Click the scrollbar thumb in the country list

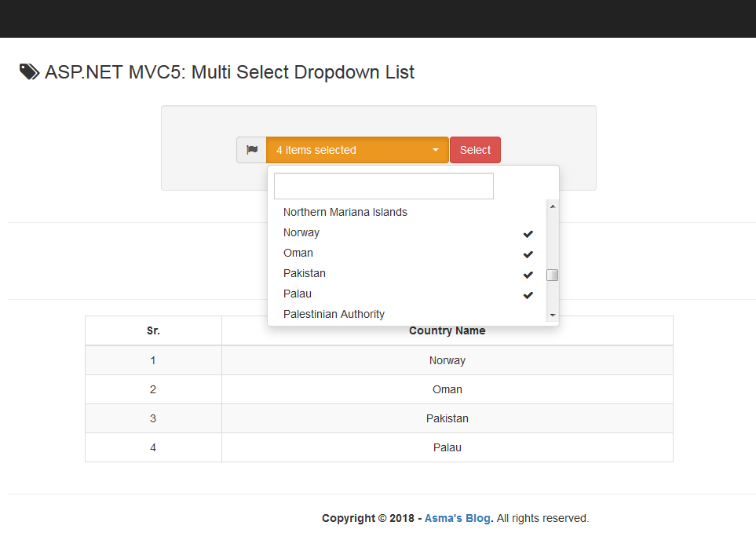coord(552,274)
